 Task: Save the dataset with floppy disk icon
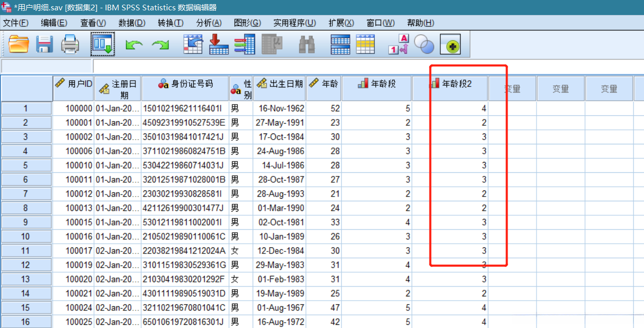(45, 44)
